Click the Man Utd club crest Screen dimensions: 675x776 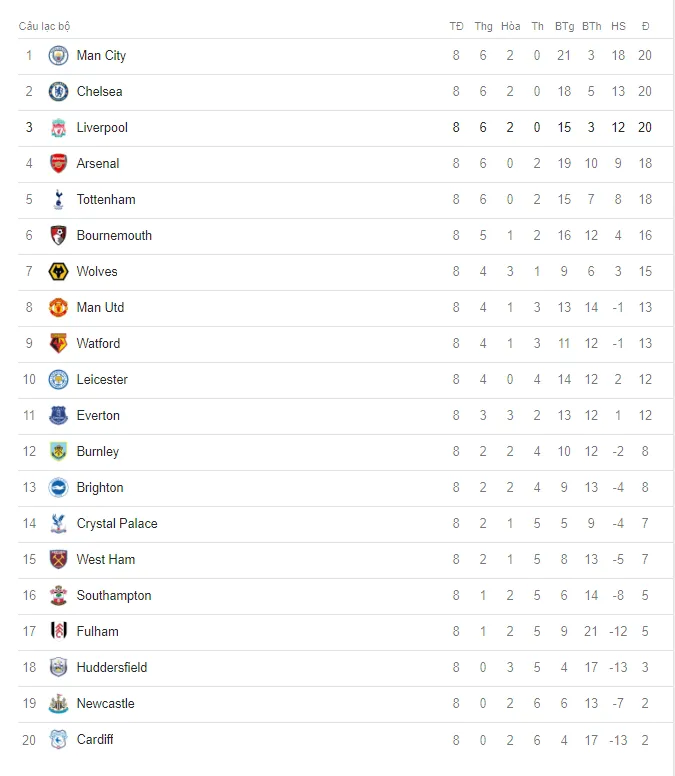coord(58,307)
